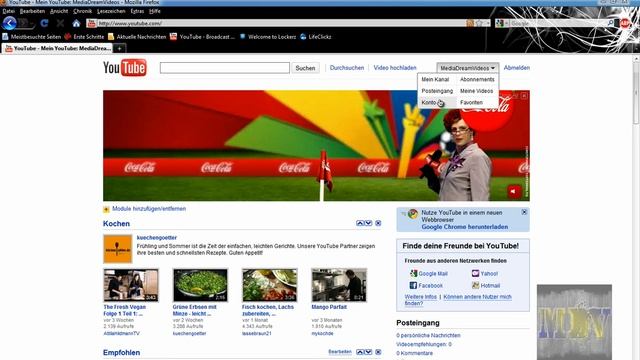
Task: Open the Bearbeiten menu
Action: tap(32, 11)
